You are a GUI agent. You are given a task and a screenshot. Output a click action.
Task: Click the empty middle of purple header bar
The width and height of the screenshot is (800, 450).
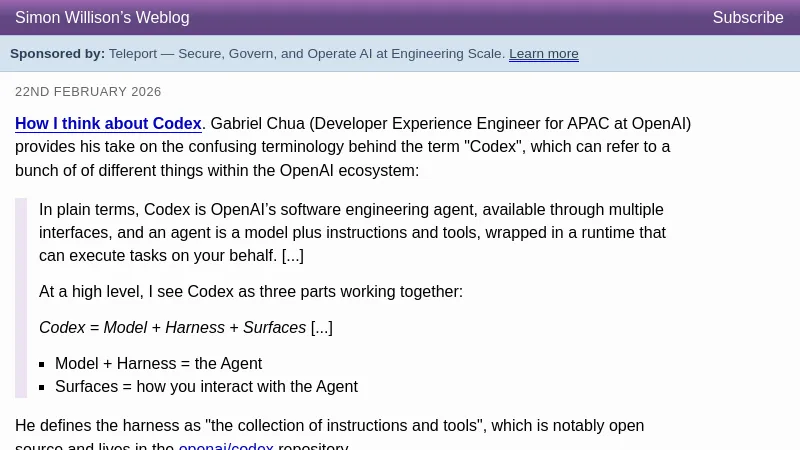pos(450,18)
